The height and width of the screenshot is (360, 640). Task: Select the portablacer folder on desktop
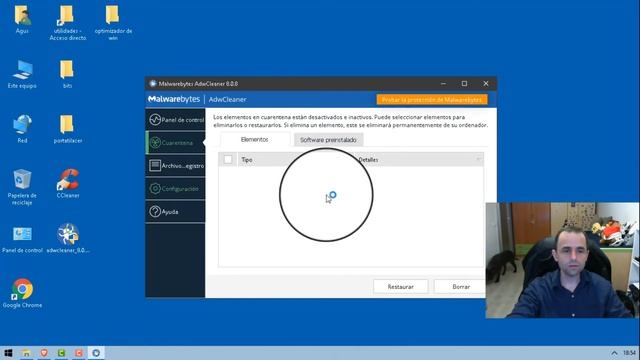pos(68,129)
